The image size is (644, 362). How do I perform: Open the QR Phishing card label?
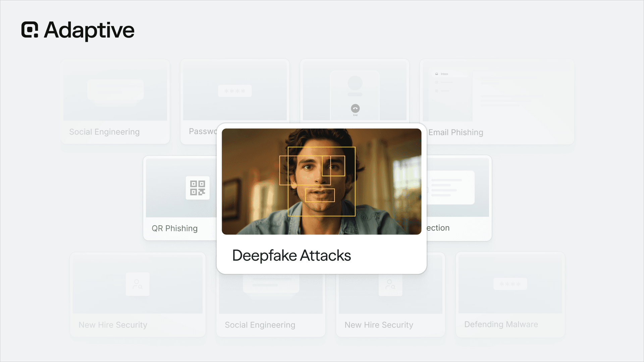click(x=175, y=228)
